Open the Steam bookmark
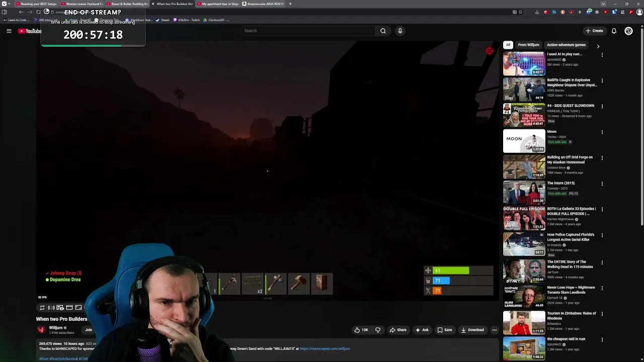The image size is (644, 362). 163,20
